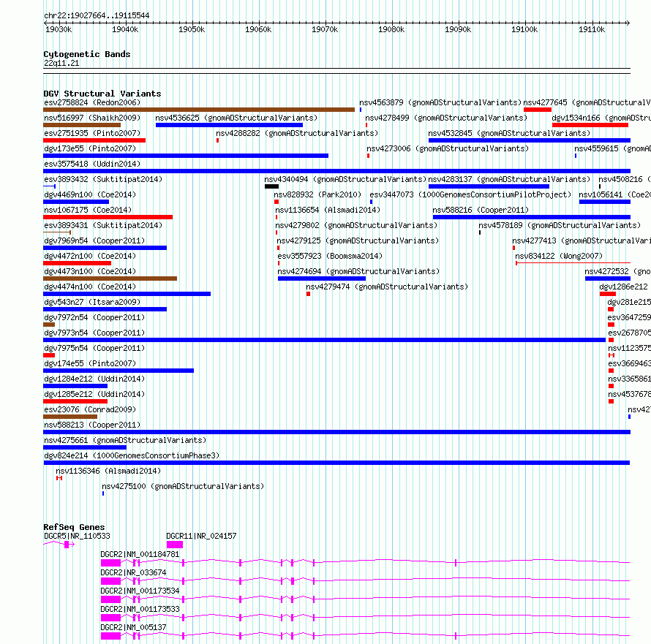Open nsv4340494 gnomAD variant label
Screen dimensions: 651x644
pos(345,179)
